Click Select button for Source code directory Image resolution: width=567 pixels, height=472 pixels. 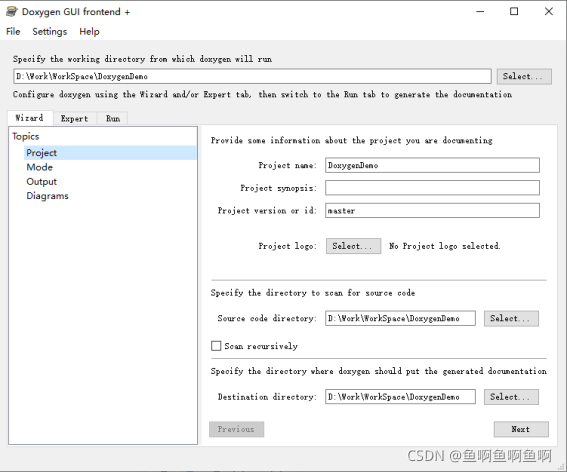click(511, 318)
